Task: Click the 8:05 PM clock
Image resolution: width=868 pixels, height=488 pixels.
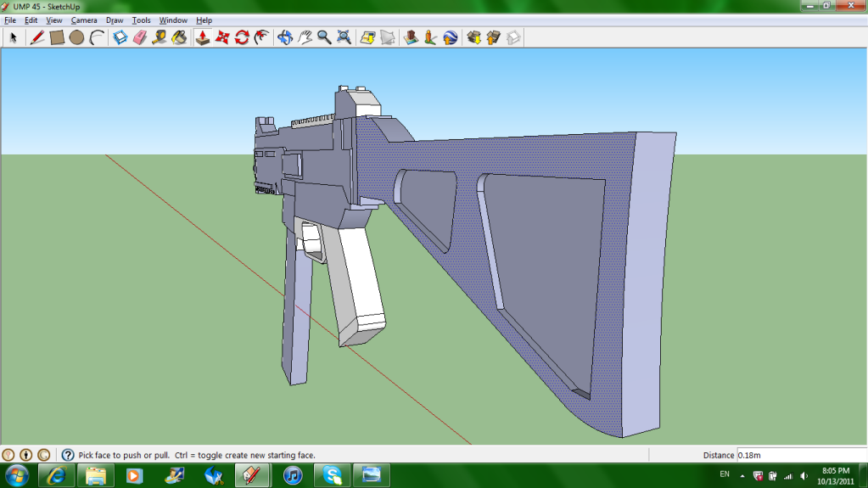Action: click(836, 471)
